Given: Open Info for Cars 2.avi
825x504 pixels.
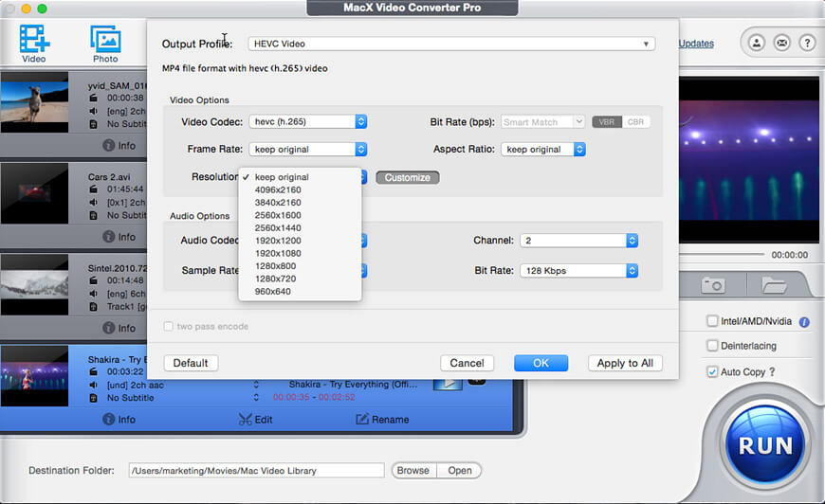Looking at the screenshot, I should tap(109, 237).
